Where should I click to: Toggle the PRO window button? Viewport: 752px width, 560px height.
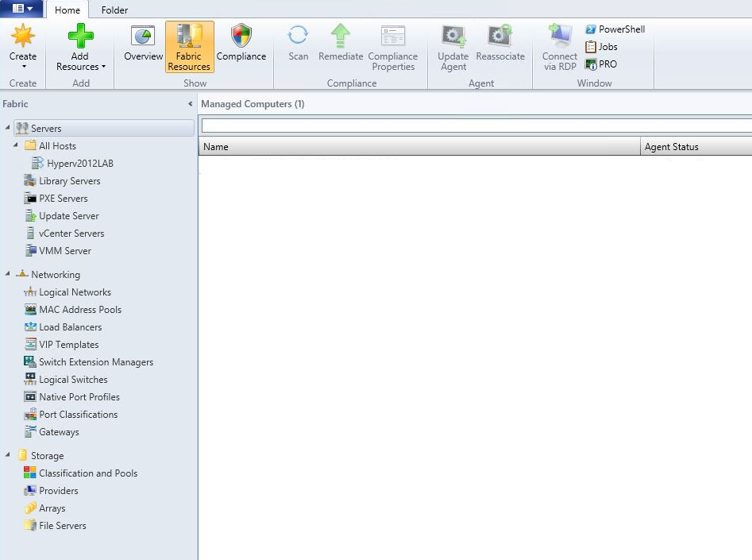point(600,64)
